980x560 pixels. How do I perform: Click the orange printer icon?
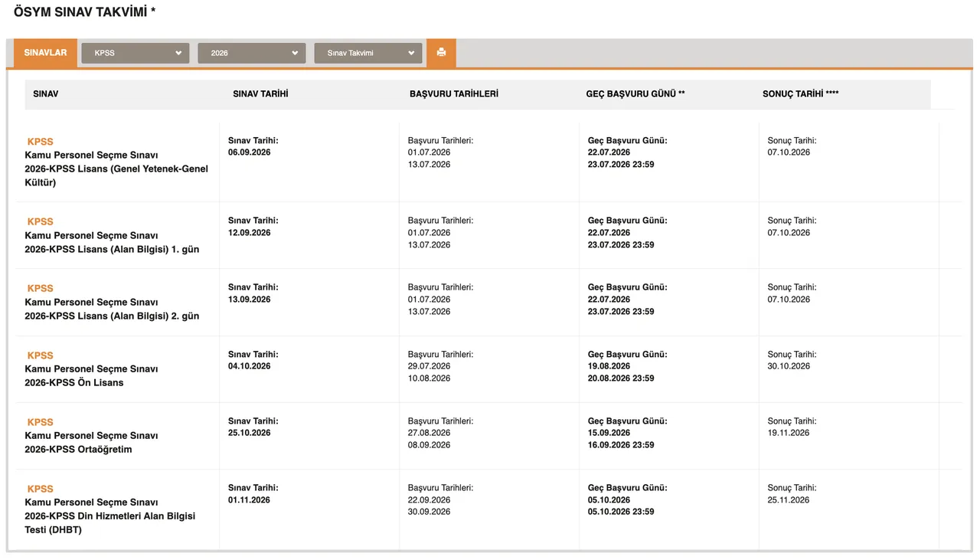pyautogui.click(x=441, y=53)
